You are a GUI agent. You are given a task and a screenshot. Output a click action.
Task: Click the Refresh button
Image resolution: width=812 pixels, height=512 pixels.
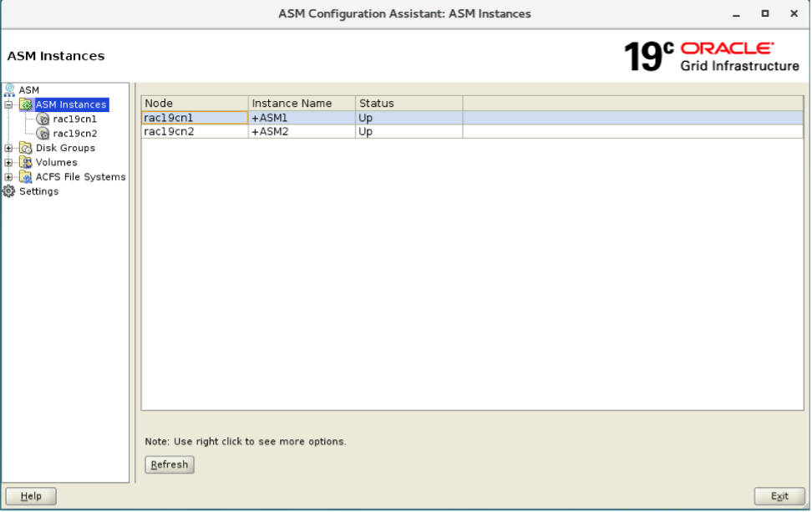pyautogui.click(x=170, y=465)
